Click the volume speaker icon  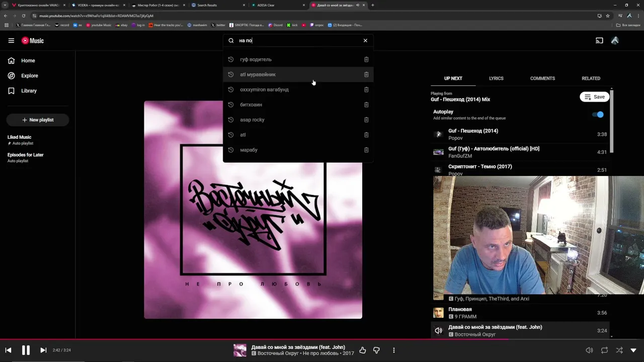[x=589, y=350]
